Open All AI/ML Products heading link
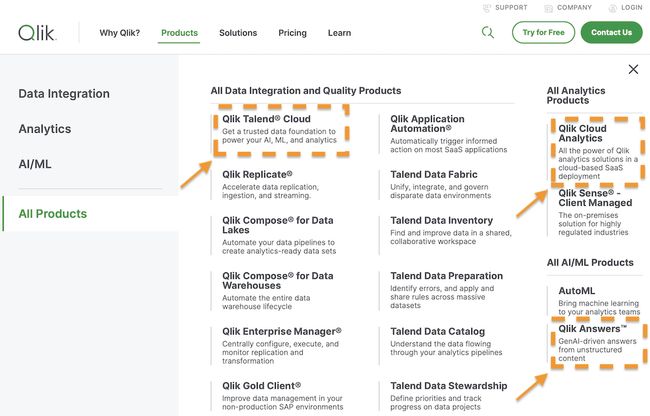The height and width of the screenshot is (416, 650). (x=590, y=263)
